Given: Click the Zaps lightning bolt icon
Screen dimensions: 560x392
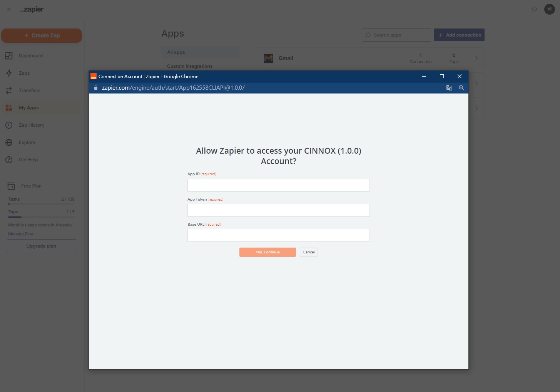Looking at the screenshot, I should coord(9,73).
